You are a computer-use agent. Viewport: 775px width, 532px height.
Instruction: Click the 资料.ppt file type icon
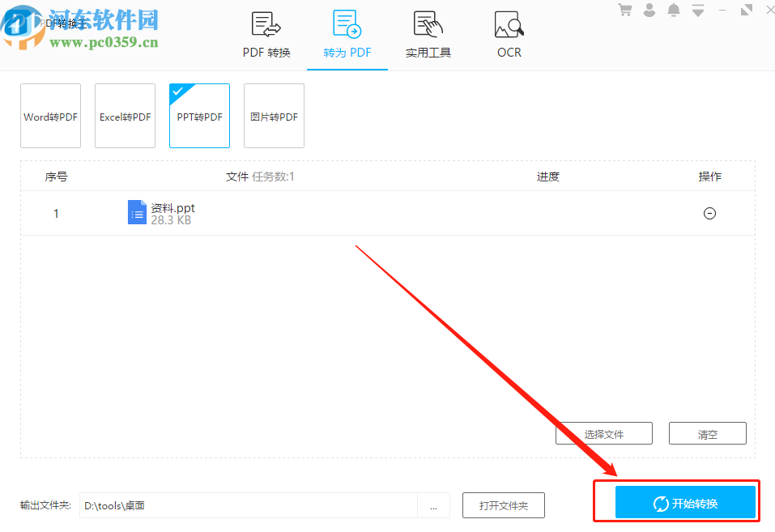[137, 212]
